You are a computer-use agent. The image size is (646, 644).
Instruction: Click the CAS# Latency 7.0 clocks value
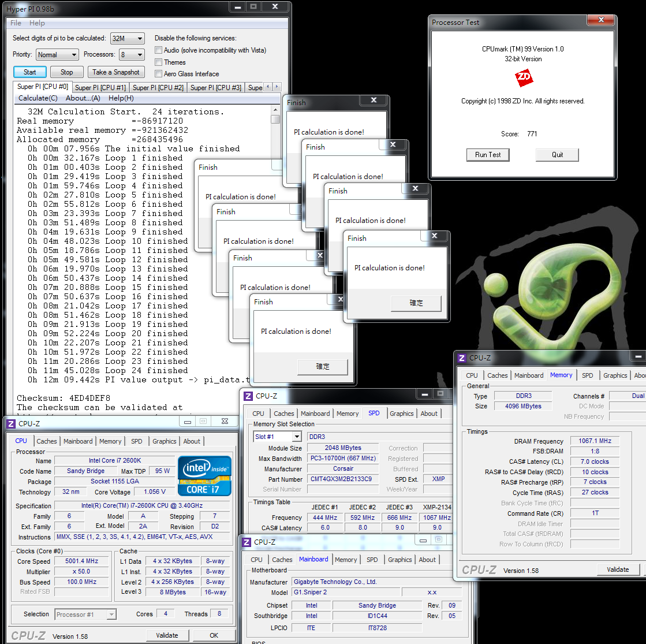point(595,461)
